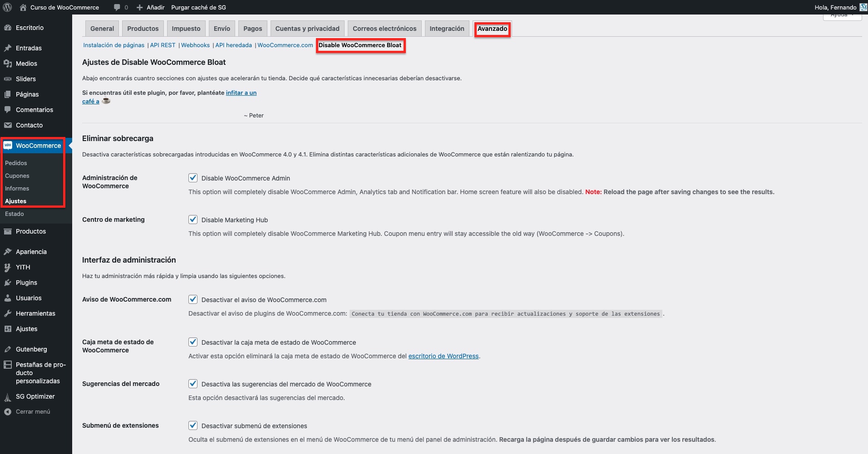Click the Herramientas wrench icon

pyautogui.click(x=8, y=313)
